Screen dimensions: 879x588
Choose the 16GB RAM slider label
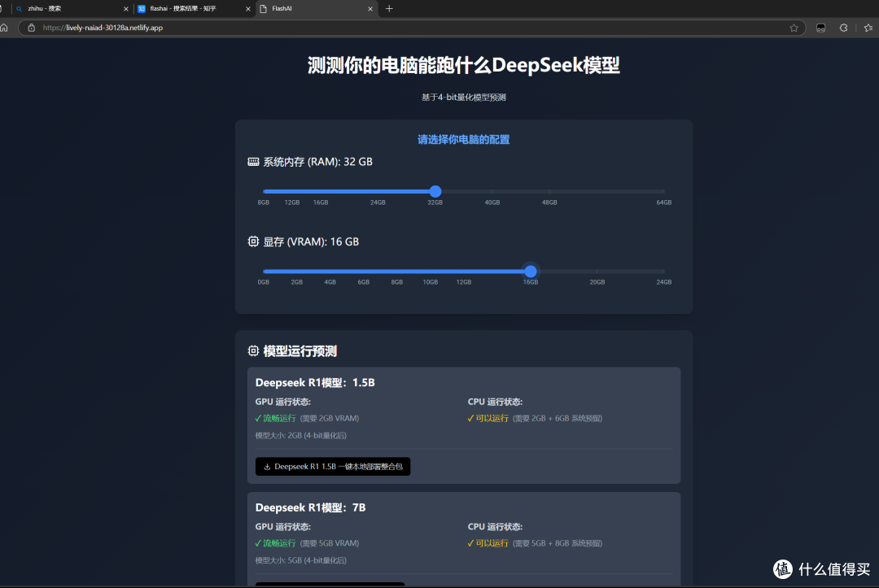pyautogui.click(x=321, y=203)
